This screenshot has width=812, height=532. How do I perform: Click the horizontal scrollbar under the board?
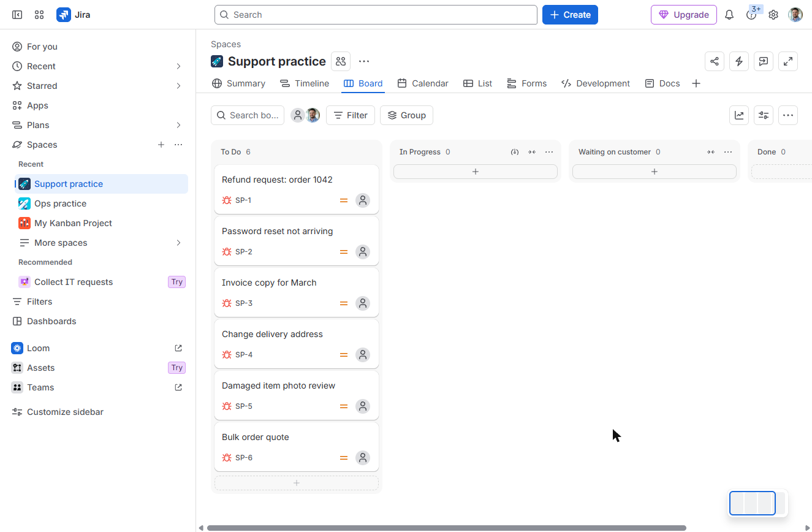click(447, 528)
